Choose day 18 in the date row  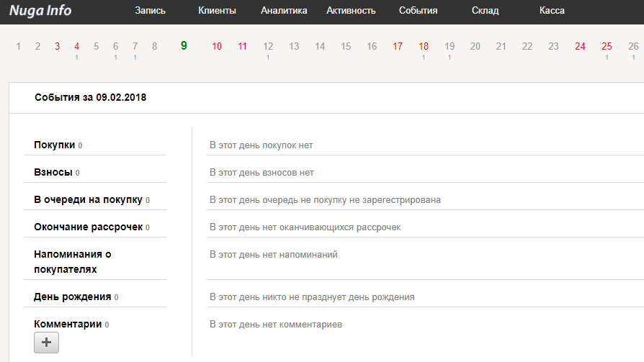tap(424, 47)
